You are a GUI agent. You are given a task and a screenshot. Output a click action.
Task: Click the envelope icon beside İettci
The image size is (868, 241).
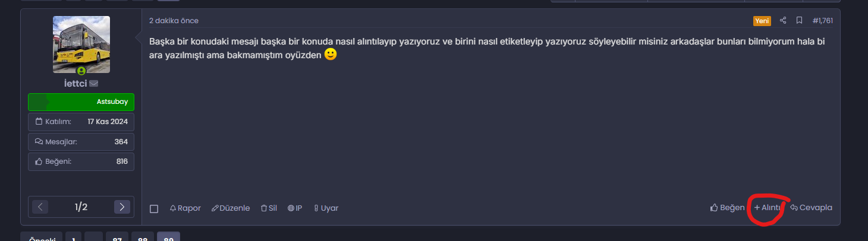(x=93, y=84)
